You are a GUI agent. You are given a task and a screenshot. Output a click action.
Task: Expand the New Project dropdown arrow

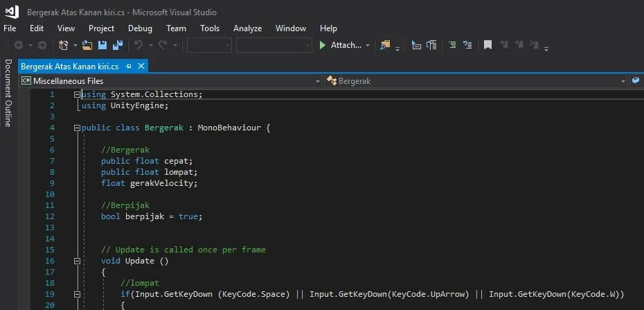click(x=75, y=45)
